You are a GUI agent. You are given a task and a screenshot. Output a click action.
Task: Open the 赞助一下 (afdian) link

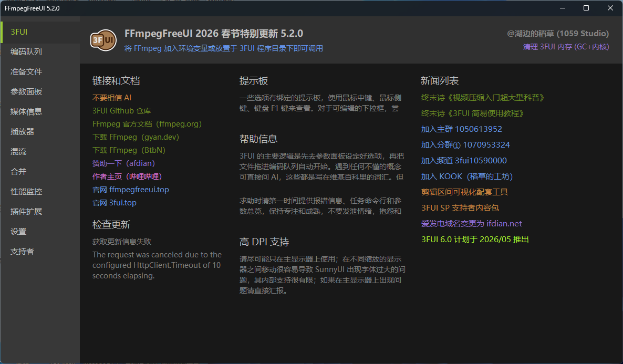123,163
